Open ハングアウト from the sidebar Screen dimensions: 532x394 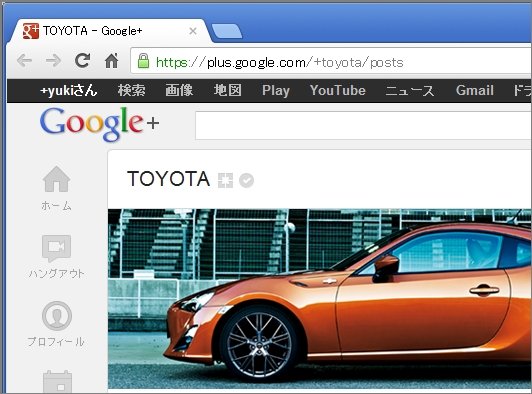[x=56, y=257]
